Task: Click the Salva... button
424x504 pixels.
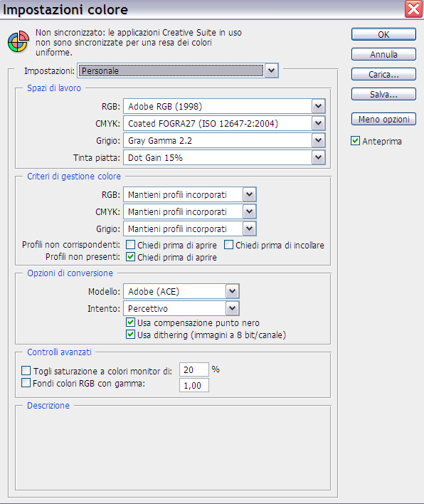Action: tap(383, 94)
